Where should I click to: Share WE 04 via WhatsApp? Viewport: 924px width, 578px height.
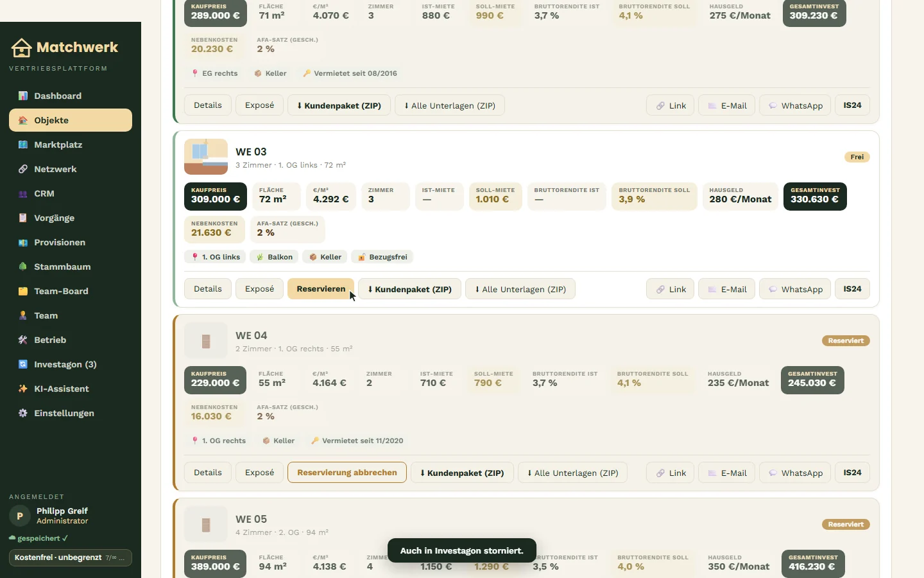click(x=795, y=473)
